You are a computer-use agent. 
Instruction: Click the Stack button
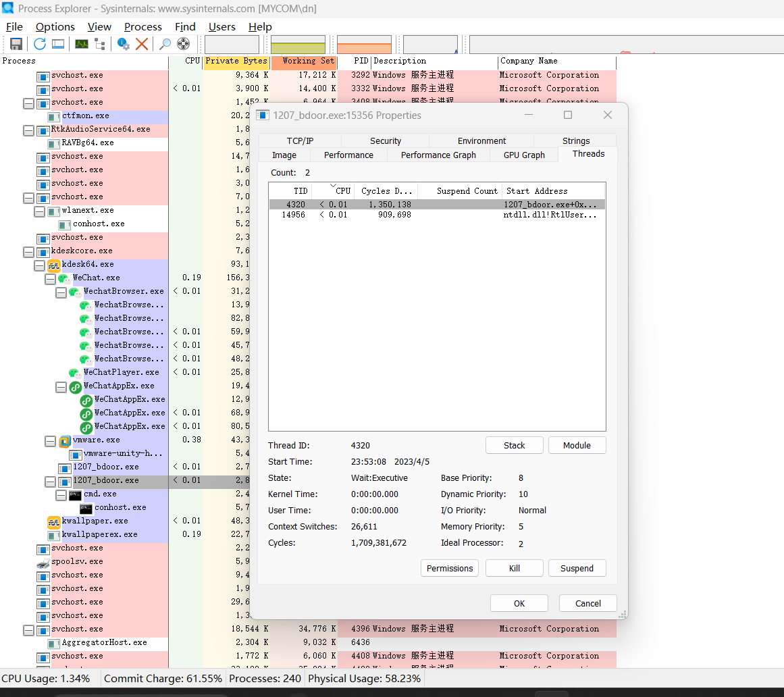(514, 445)
